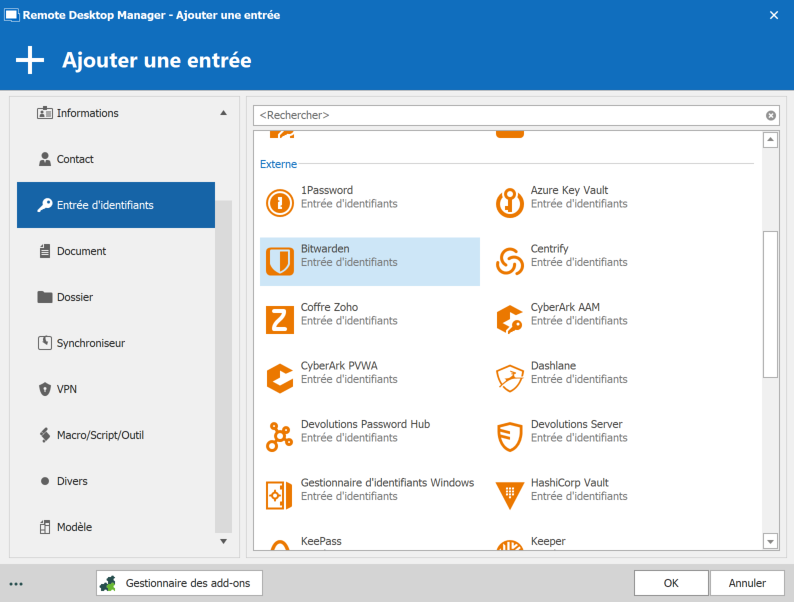Cancel with the Annuler button
794x602 pixels.
[747, 583]
